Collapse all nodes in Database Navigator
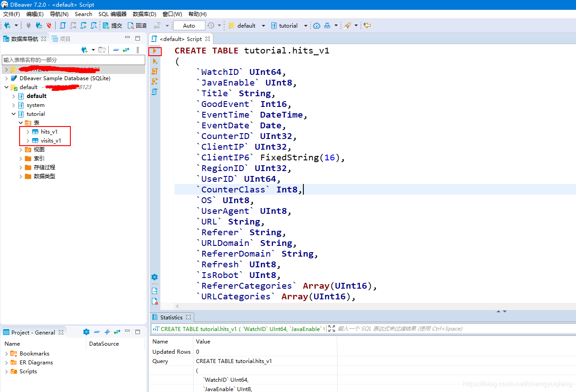The image size is (576, 392). [x=116, y=50]
